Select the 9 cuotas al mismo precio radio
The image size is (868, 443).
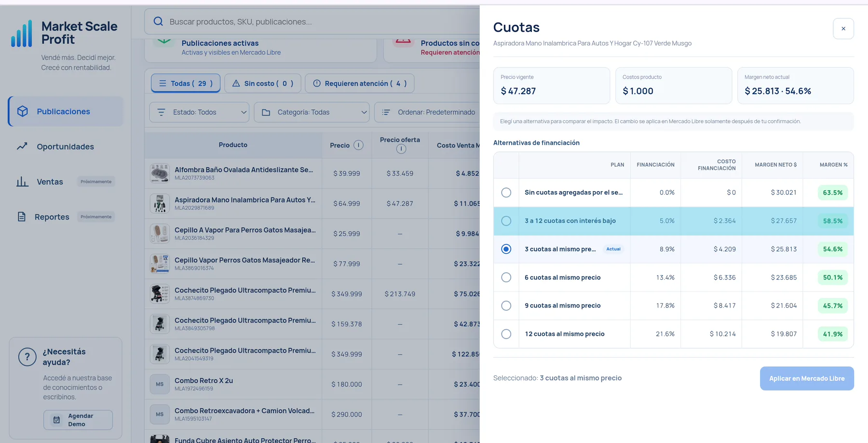(x=506, y=305)
